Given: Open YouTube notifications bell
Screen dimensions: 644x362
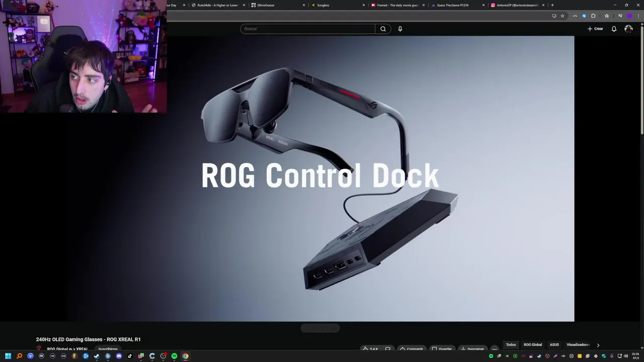Looking at the screenshot, I should [614, 29].
